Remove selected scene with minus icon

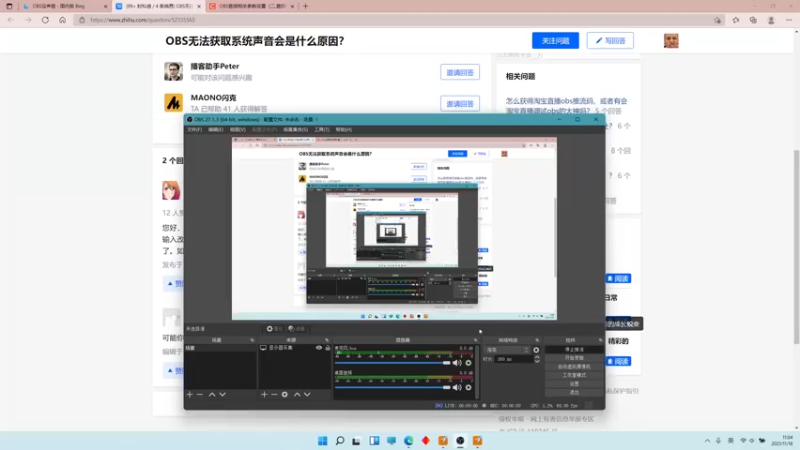(x=200, y=394)
